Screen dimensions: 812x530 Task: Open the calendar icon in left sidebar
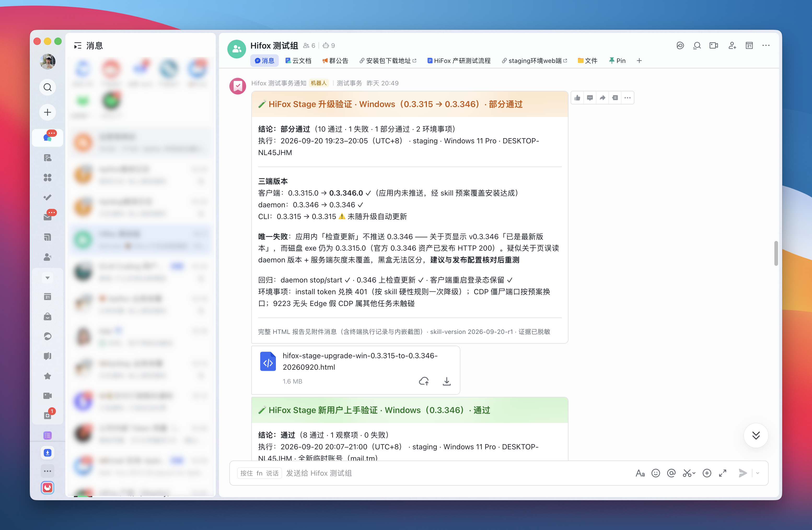pos(48,297)
